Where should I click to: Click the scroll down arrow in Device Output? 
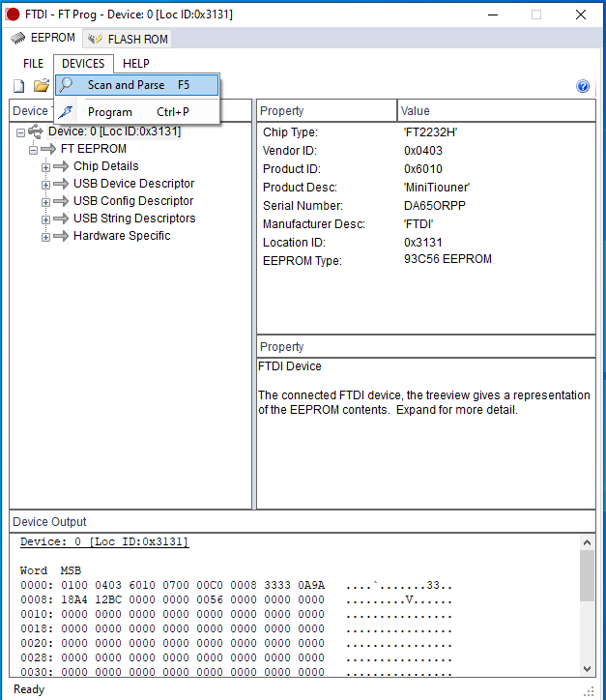click(x=588, y=669)
